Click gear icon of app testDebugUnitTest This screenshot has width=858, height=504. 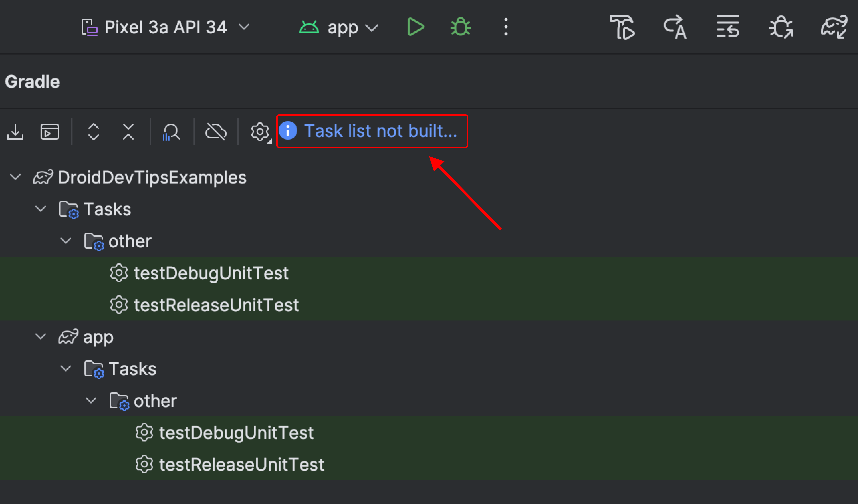tap(144, 433)
